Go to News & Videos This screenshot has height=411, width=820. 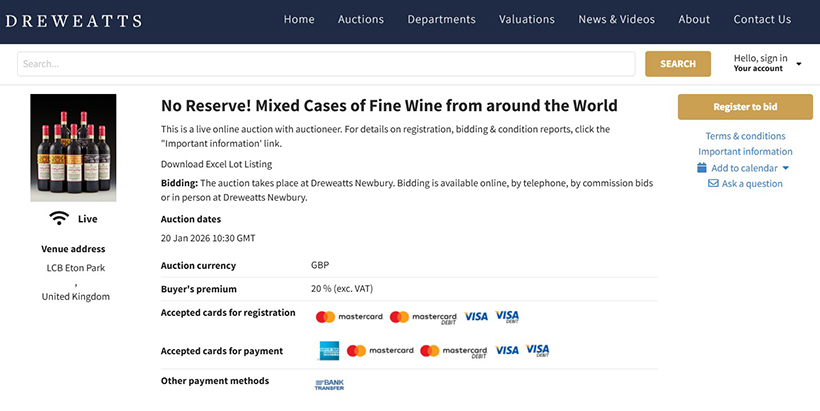click(x=617, y=19)
